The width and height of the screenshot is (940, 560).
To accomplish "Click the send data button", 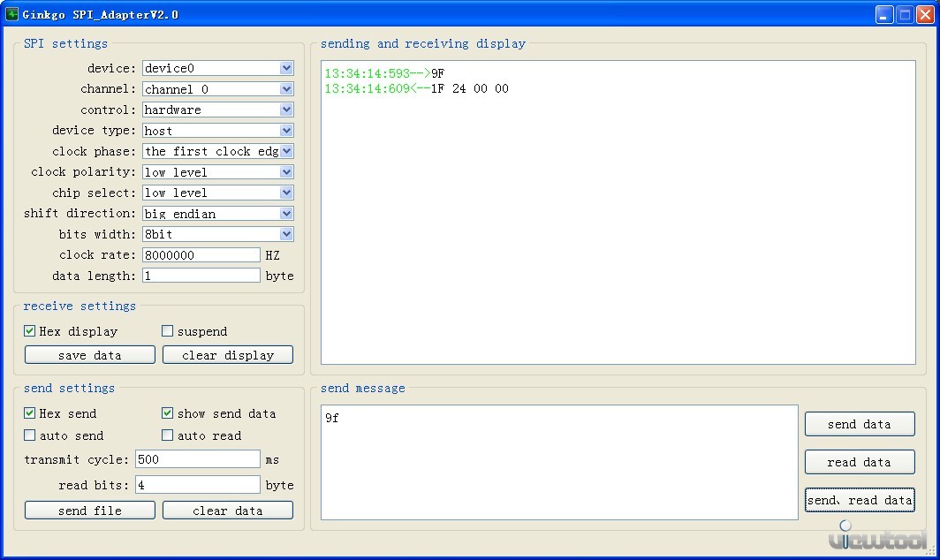I will coord(860,424).
